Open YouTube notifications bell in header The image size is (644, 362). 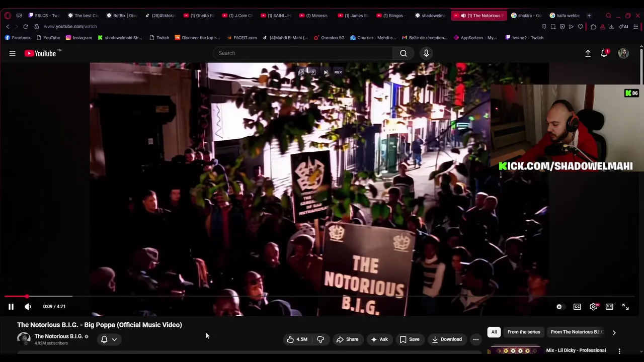(x=604, y=53)
